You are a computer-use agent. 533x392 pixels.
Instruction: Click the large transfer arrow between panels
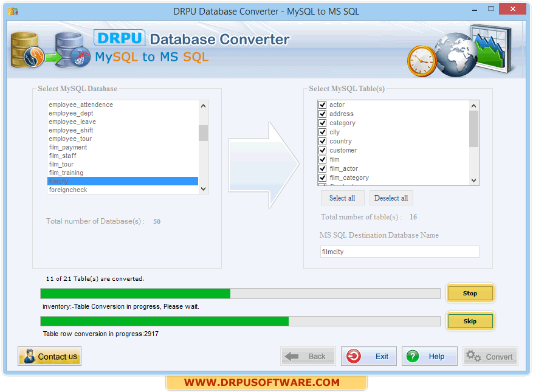264,165
